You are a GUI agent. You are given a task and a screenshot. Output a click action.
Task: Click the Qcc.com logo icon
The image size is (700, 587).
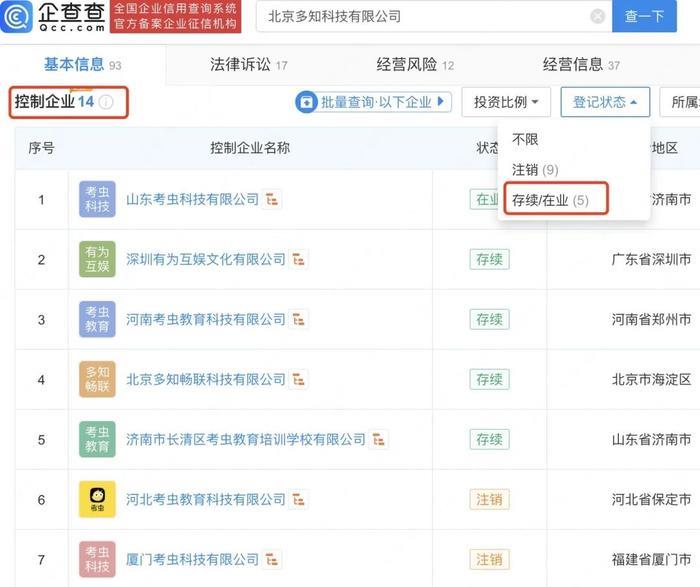17,17
